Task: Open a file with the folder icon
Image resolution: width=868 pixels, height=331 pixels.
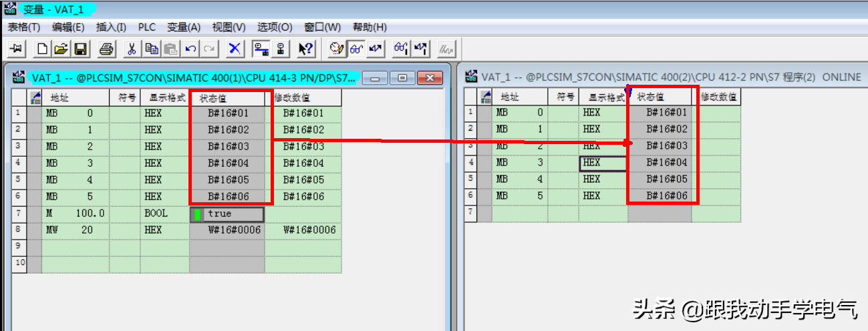Action: pyautogui.click(x=61, y=49)
